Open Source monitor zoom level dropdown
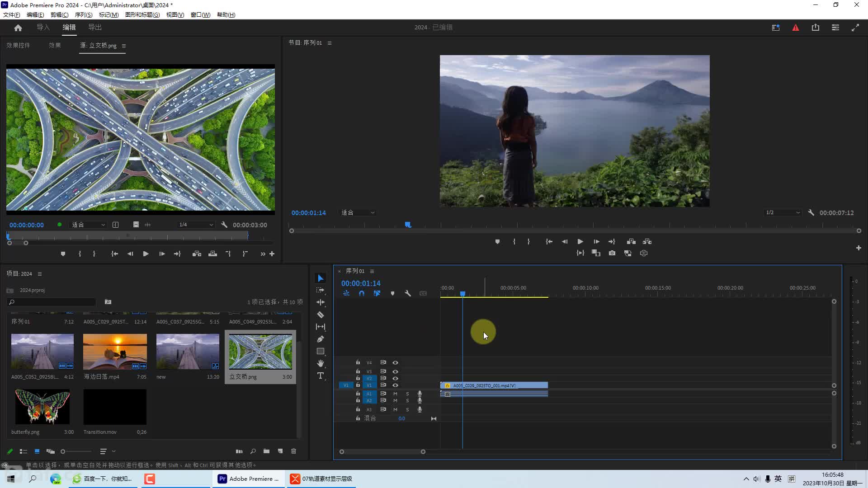This screenshot has width=868, height=488. (88, 225)
